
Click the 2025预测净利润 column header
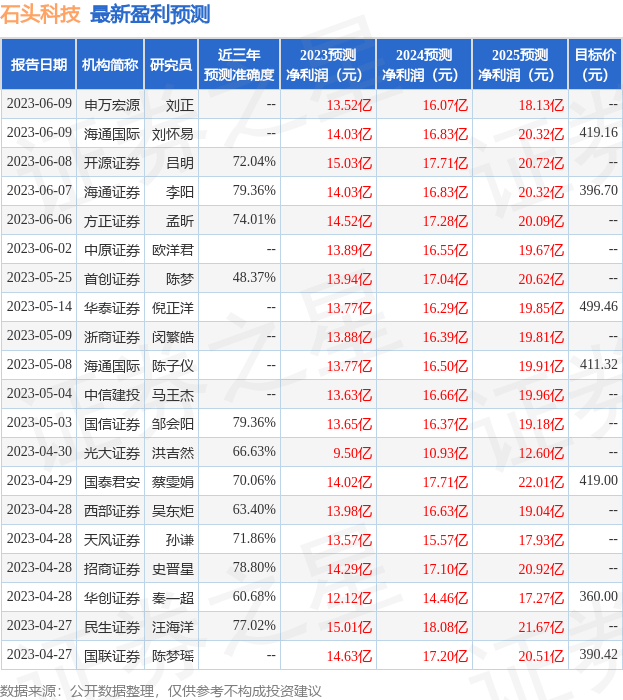pyautogui.click(x=520, y=65)
